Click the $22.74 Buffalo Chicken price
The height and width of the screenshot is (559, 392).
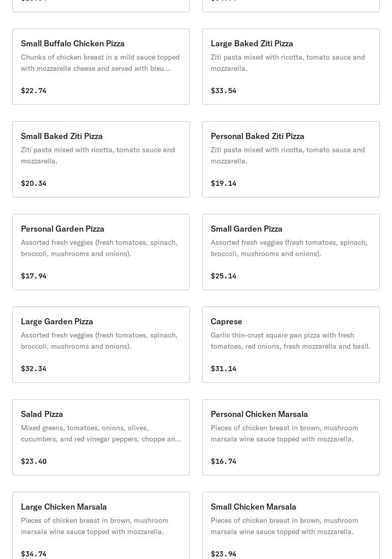(x=34, y=91)
